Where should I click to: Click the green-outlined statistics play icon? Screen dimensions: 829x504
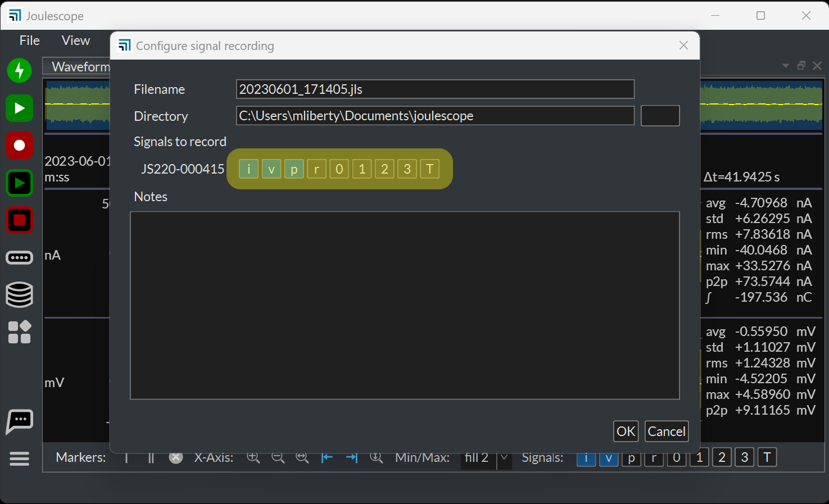(x=20, y=183)
